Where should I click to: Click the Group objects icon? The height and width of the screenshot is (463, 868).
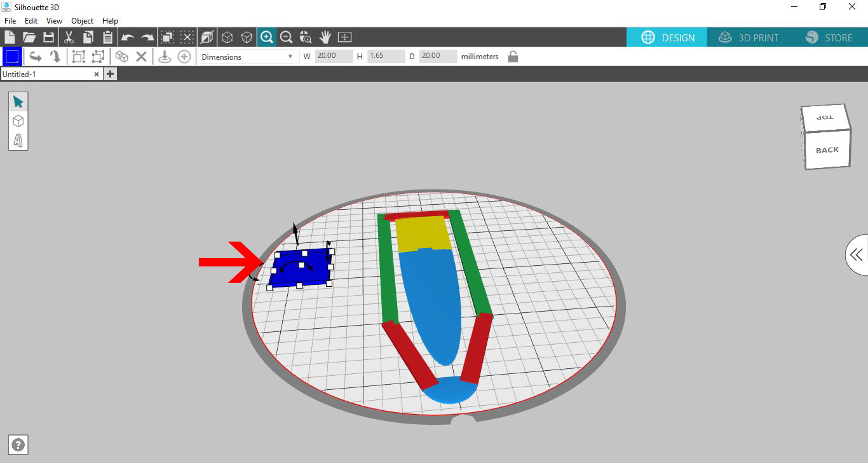(79, 57)
